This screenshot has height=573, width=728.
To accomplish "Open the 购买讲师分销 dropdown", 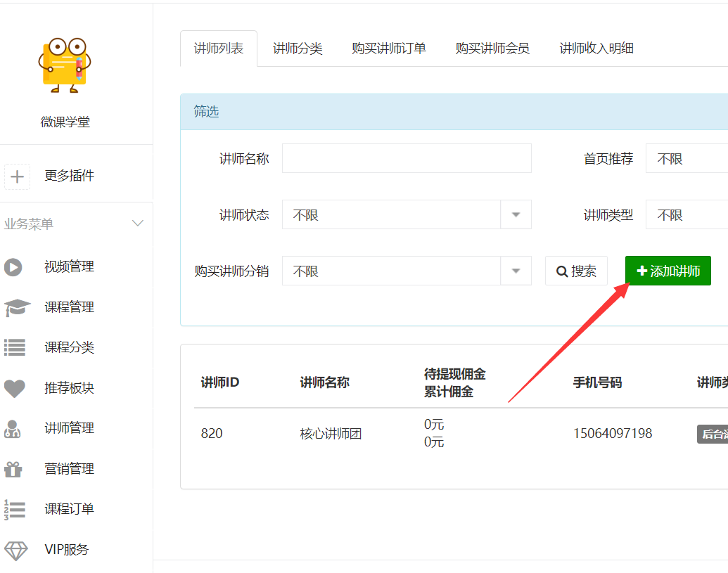I will coord(407,271).
